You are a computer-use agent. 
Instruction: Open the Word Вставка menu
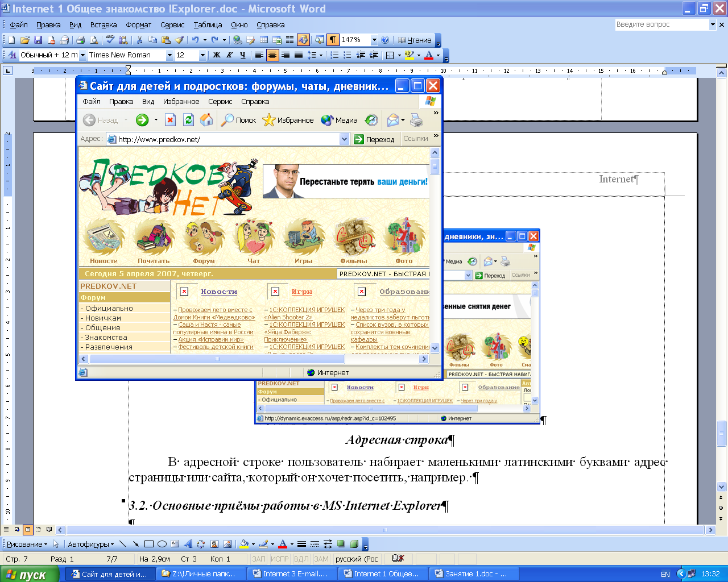point(104,24)
